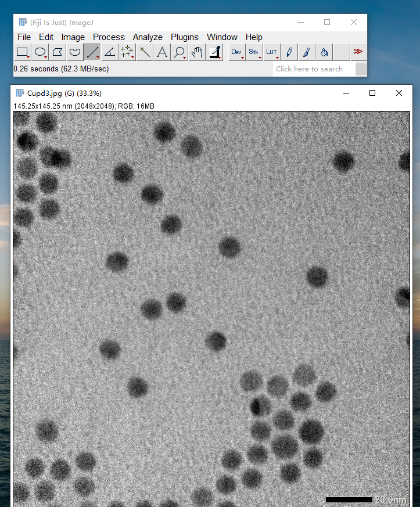Image resolution: width=420 pixels, height=507 pixels.
Task: Select the Magnifying glass zoom tool
Action: pos(180,52)
